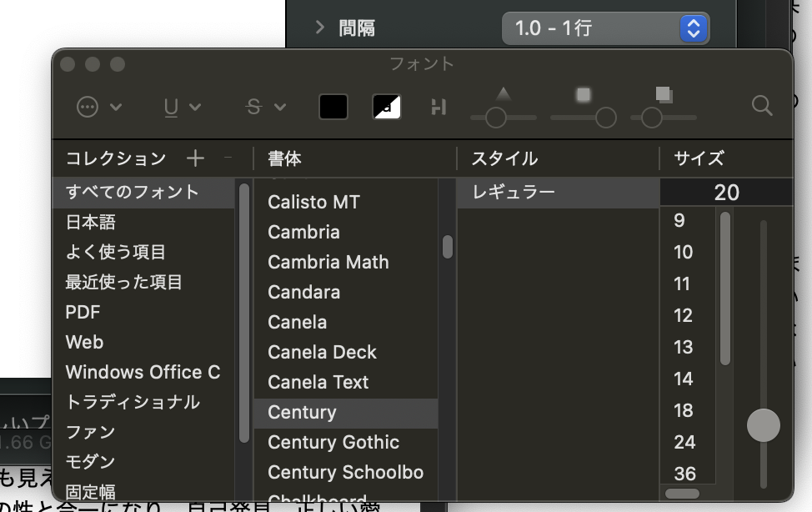The width and height of the screenshot is (812, 512).
Task: Click the shadow blur slider knob
Action: pyautogui.click(x=606, y=118)
